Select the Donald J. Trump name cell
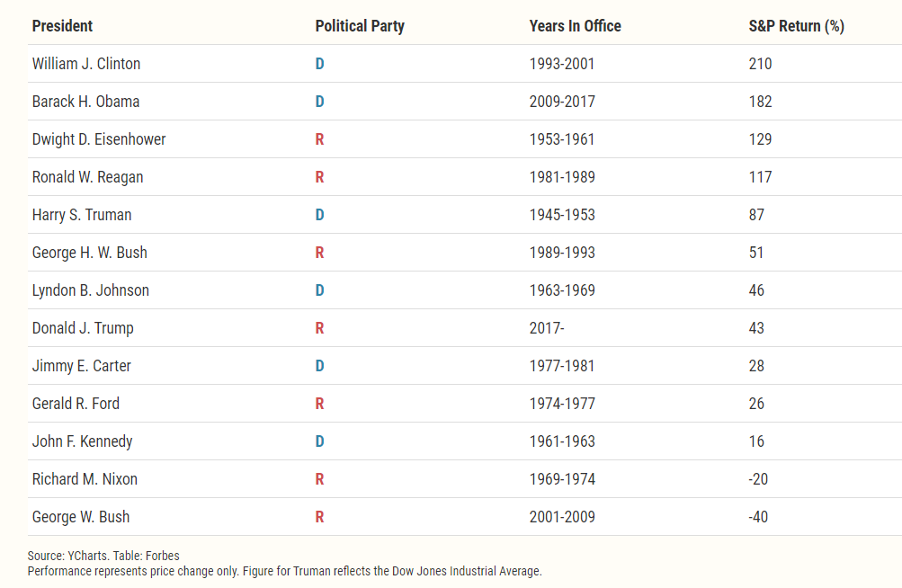 (x=83, y=328)
